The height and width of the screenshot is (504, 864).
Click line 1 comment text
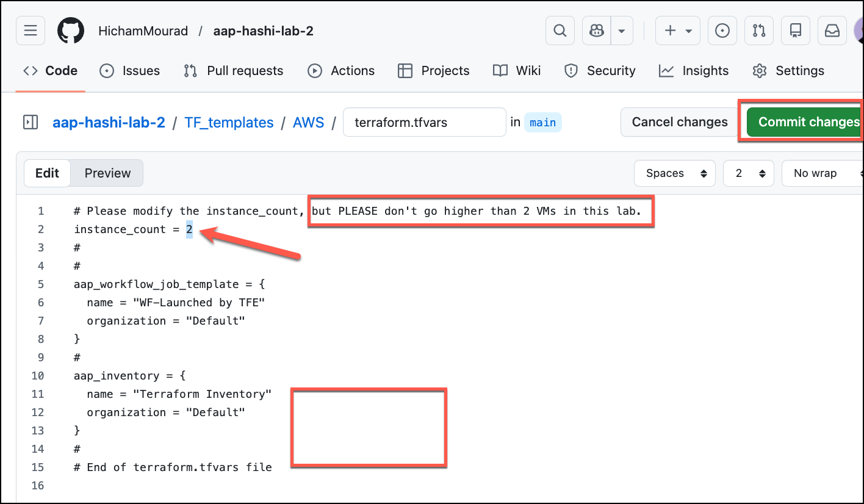358,211
